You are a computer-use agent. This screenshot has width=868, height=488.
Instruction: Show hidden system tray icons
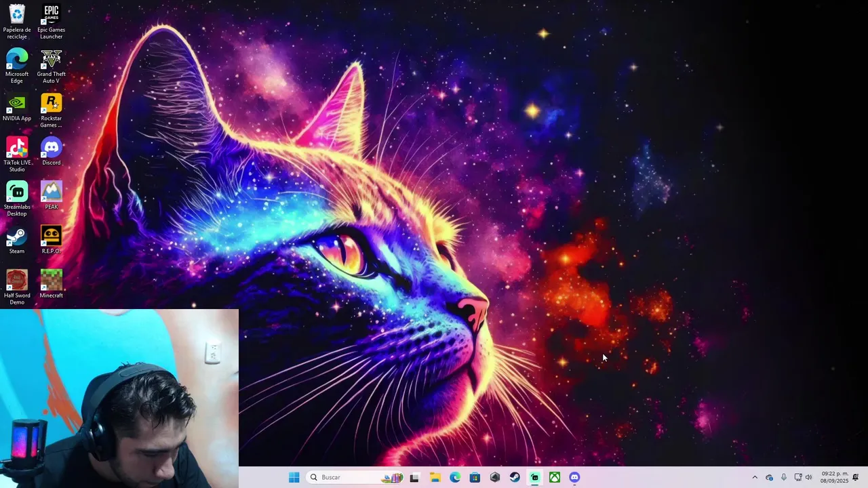(755, 477)
